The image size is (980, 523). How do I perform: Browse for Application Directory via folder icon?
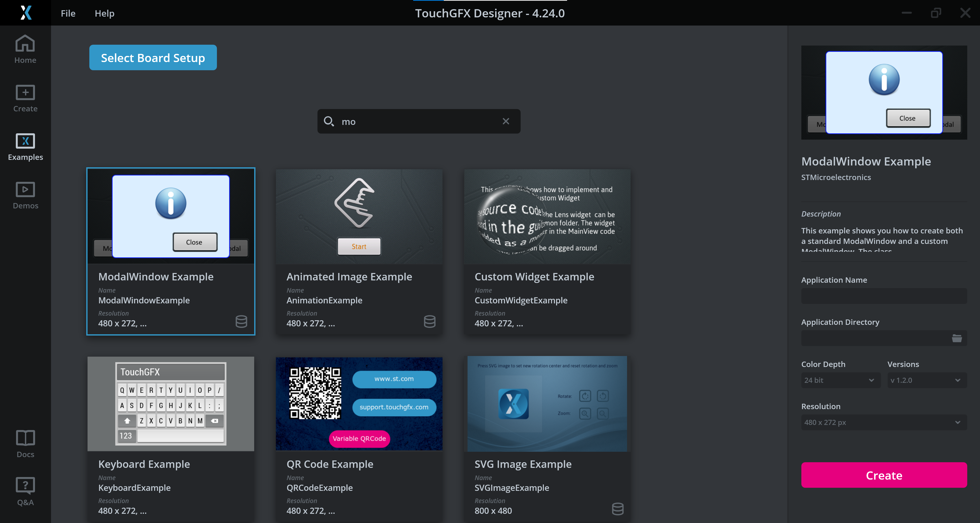click(958, 338)
